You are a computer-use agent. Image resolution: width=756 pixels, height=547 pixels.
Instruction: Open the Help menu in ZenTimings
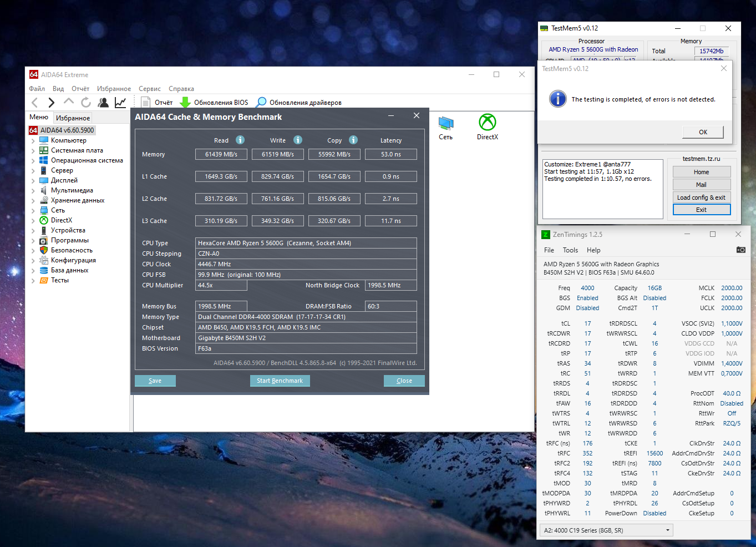click(x=593, y=250)
